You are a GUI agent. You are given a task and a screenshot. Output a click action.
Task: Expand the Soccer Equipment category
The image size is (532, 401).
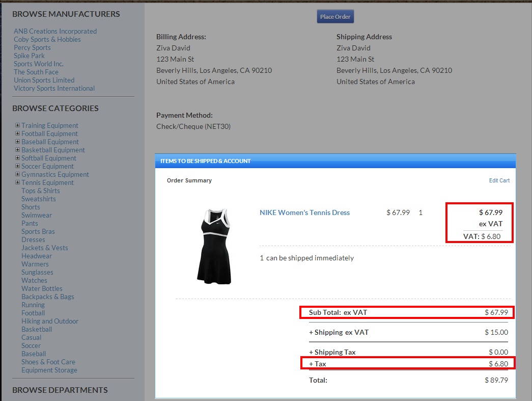[x=17, y=166]
